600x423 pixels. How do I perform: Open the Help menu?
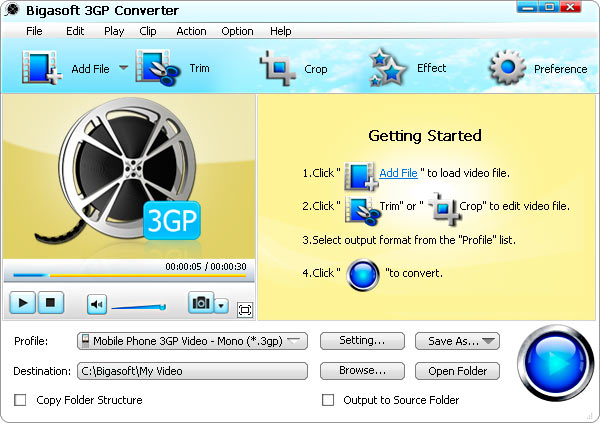[280, 31]
